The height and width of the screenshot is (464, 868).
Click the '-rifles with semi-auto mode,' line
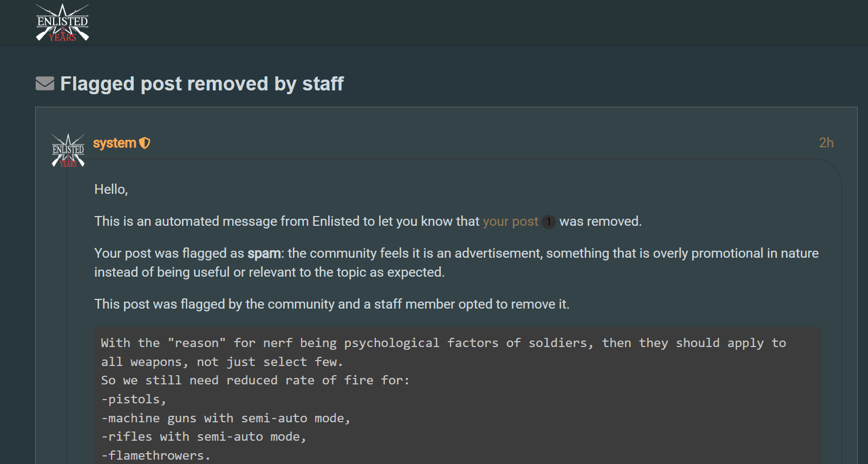(204, 437)
